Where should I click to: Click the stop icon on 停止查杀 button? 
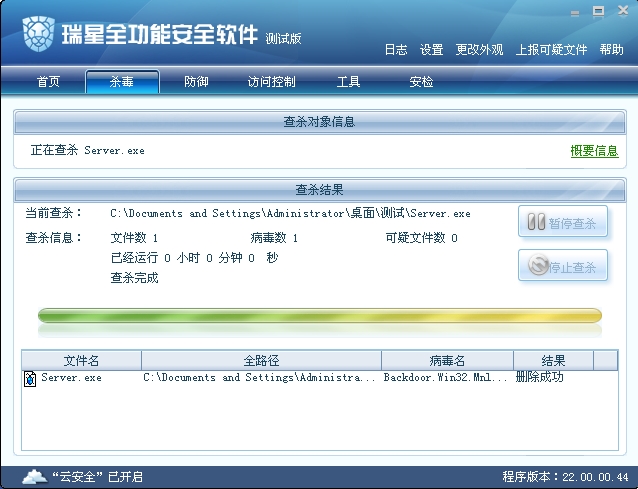coord(538,265)
